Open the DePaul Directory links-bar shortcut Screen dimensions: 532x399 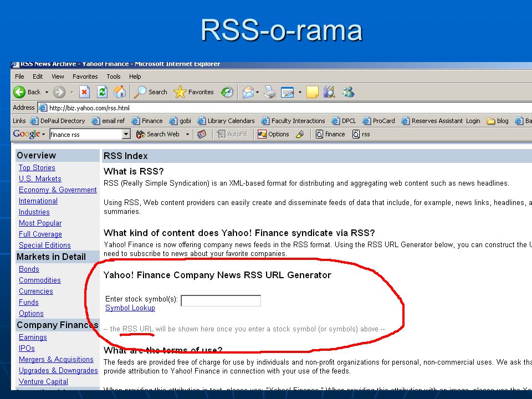57,121
